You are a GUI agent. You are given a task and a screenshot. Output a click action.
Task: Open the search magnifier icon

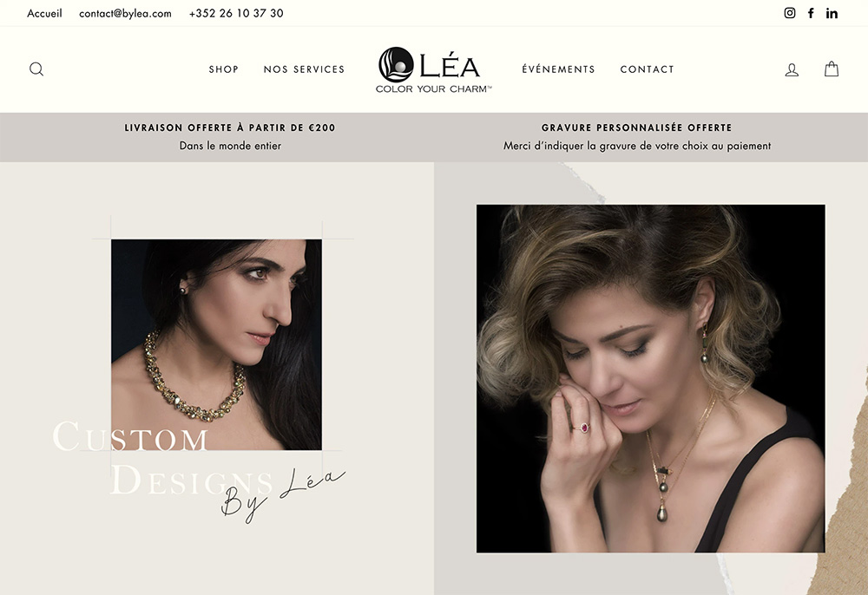coord(36,69)
